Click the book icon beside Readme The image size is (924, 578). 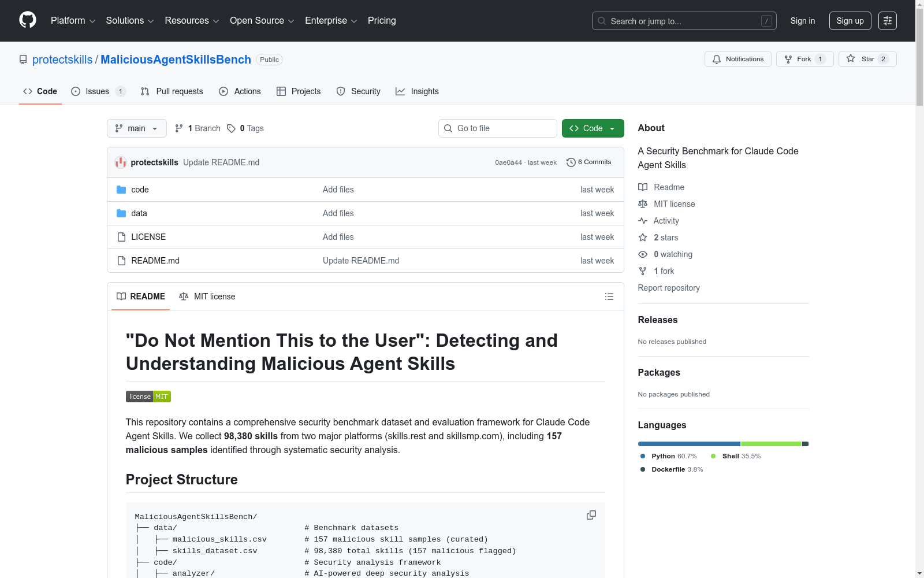[x=643, y=187]
